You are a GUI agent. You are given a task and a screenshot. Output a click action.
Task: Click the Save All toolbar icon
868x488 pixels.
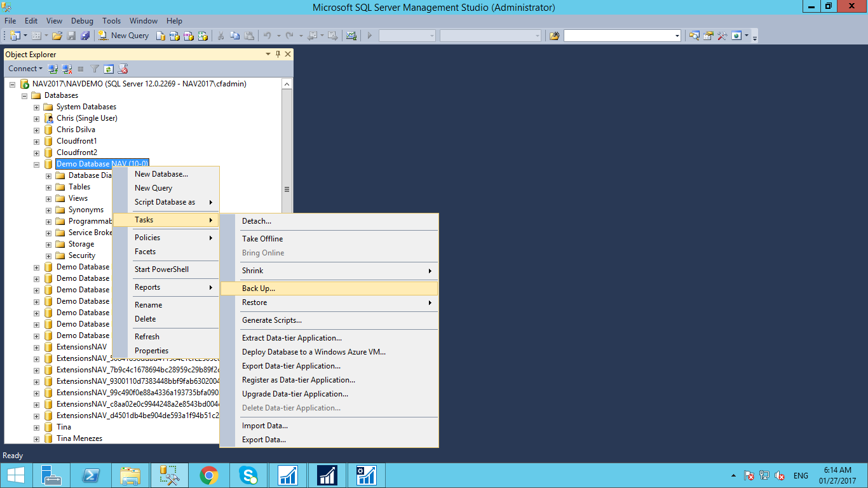pos(85,36)
